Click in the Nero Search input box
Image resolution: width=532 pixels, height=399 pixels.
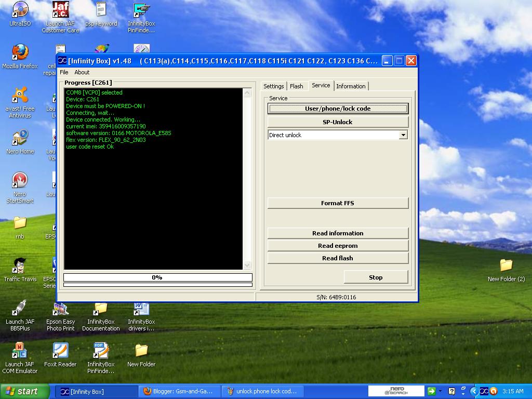pos(396,391)
